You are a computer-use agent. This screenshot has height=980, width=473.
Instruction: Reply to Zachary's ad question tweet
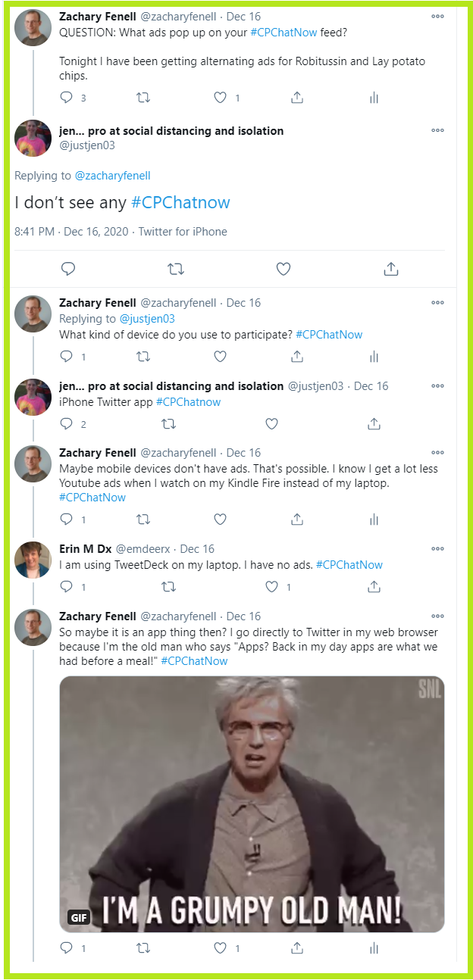coord(67,97)
